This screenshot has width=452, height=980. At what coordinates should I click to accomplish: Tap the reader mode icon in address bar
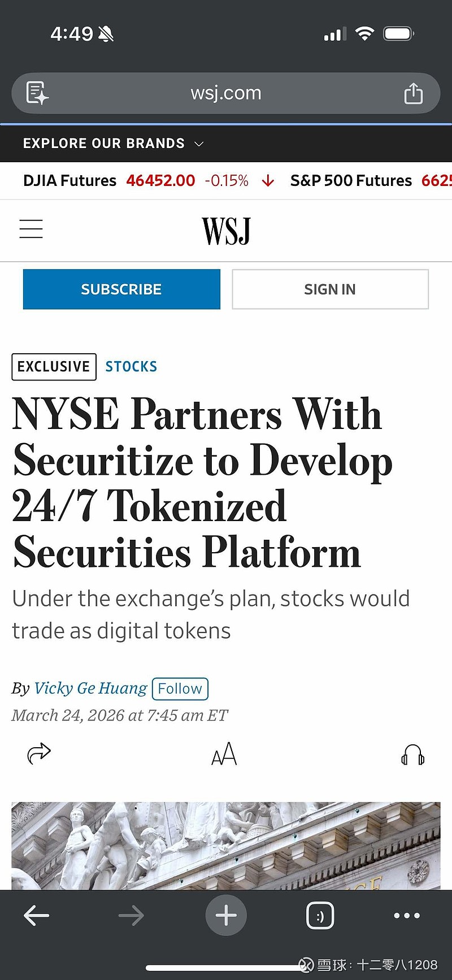click(x=37, y=93)
